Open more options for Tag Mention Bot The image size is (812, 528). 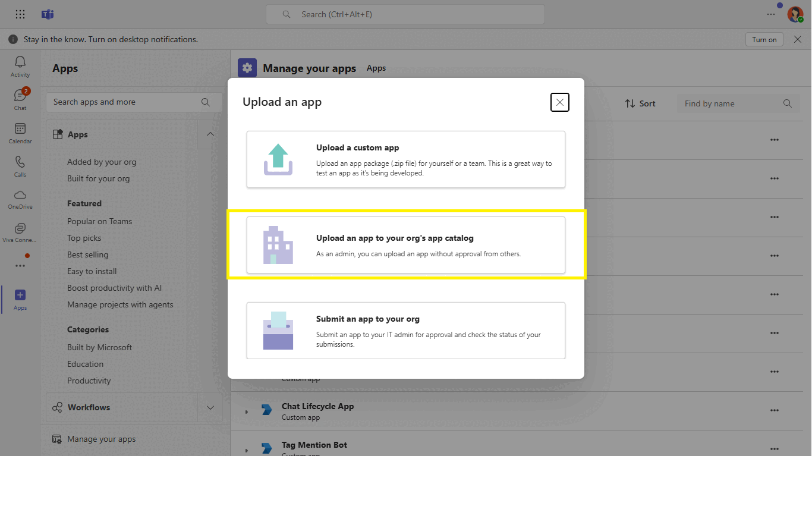click(774, 449)
